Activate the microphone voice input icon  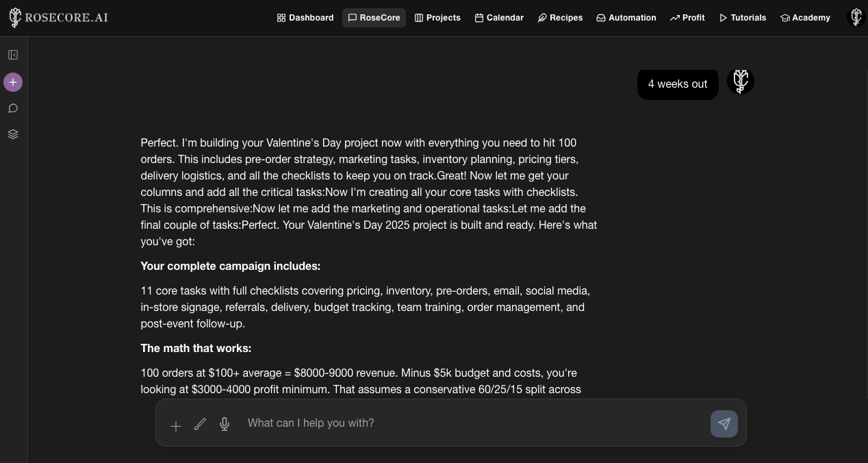(x=225, y=425)
